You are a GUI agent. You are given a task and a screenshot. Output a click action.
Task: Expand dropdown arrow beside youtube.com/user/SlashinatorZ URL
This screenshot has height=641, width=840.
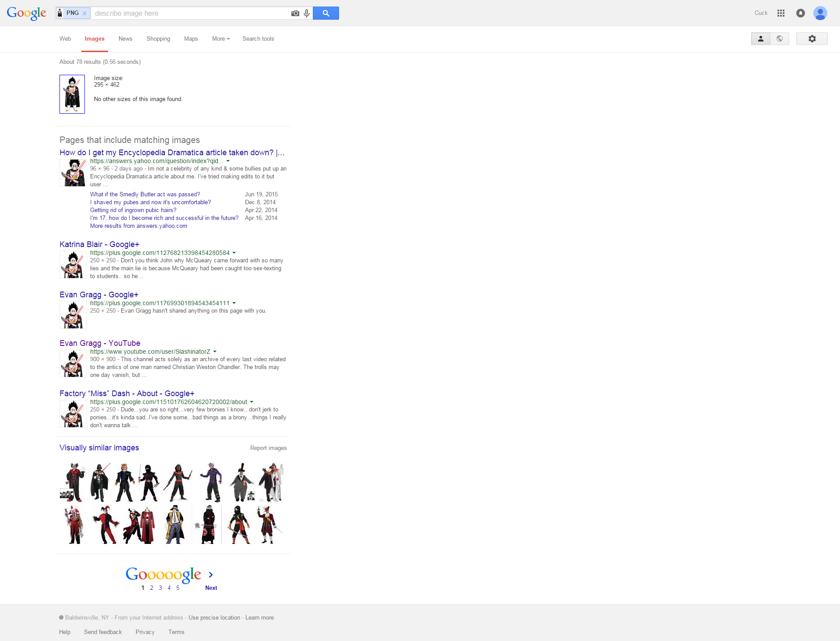click(x=215, y=352)
